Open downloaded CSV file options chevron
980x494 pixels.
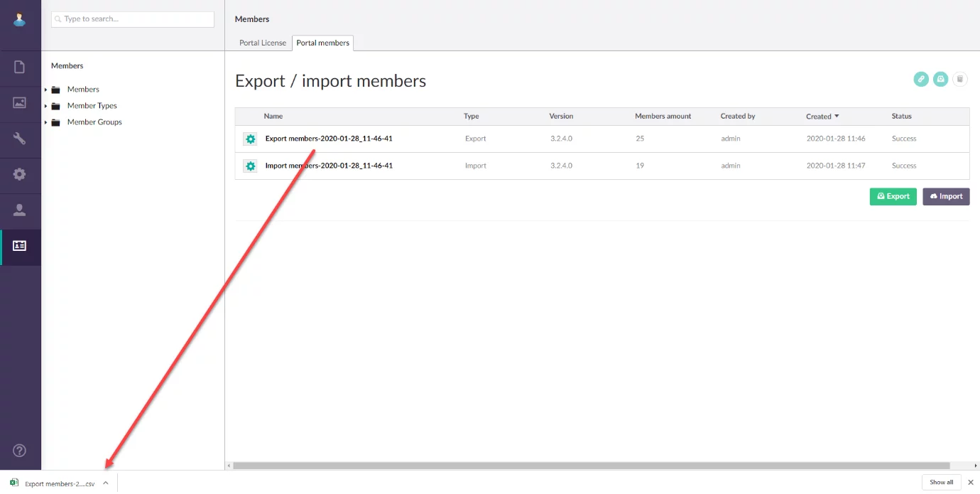coord(106,483)
